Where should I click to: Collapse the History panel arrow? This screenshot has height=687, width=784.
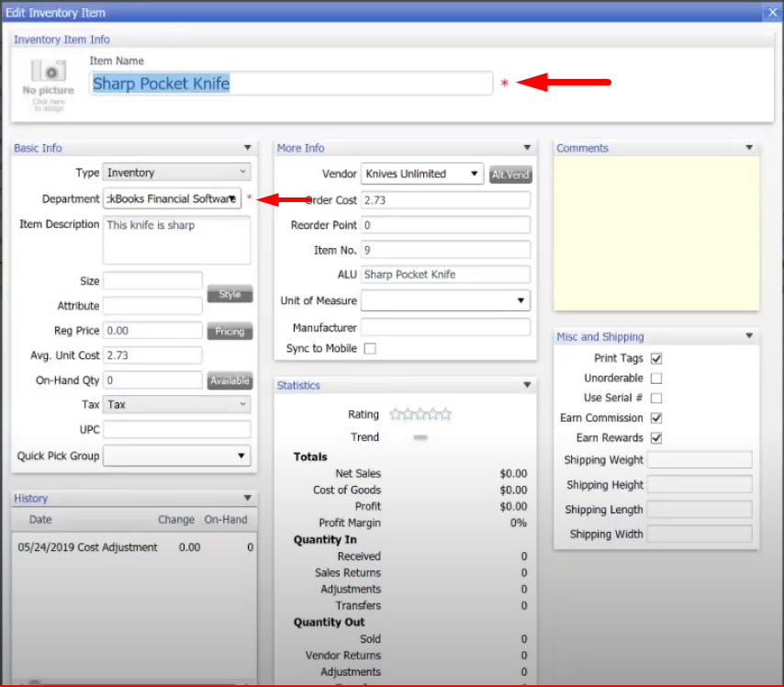(x=248, y=498)
